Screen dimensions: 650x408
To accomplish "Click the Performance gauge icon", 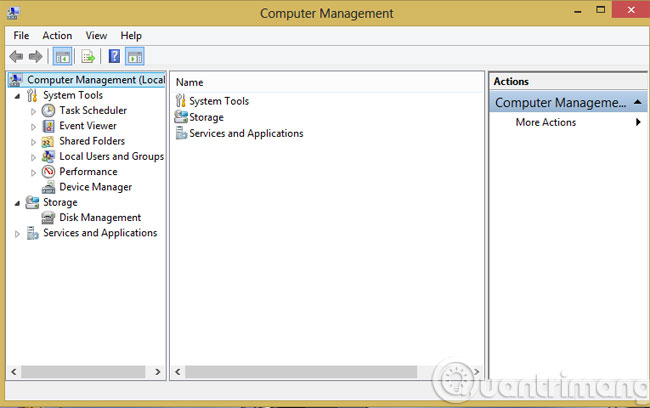I will click(49, 172).
